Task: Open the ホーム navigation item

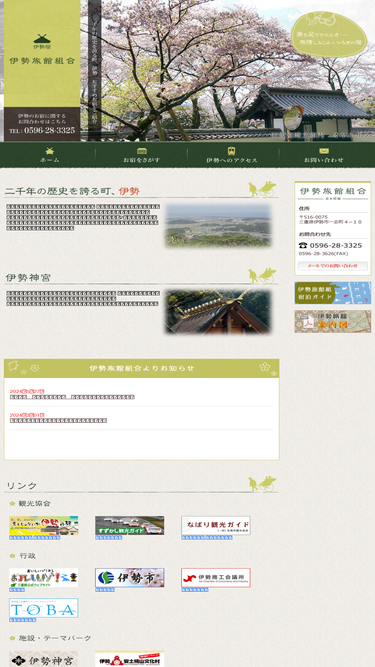Action: point(50,155)
